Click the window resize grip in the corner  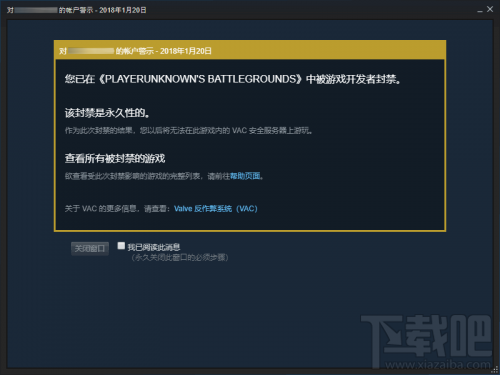(495, 370)
